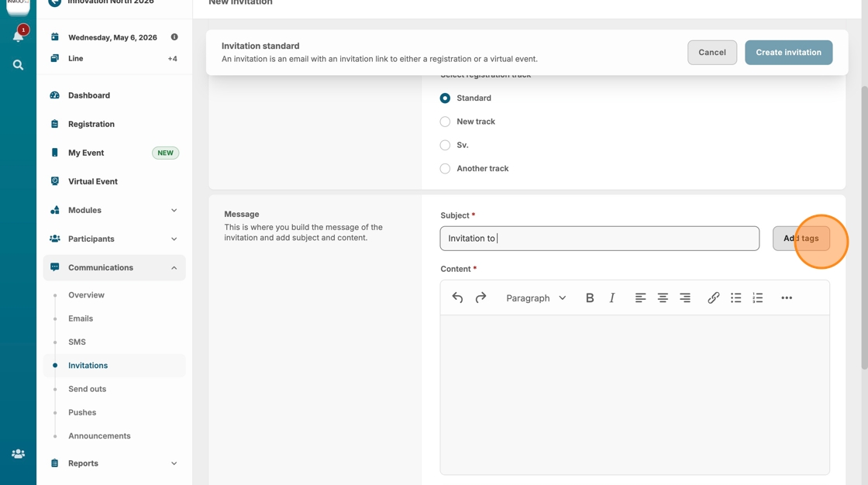The width and height of the screenshot is (868, 485).
Task: Insert a bulleted list
Action: (736, 298)
